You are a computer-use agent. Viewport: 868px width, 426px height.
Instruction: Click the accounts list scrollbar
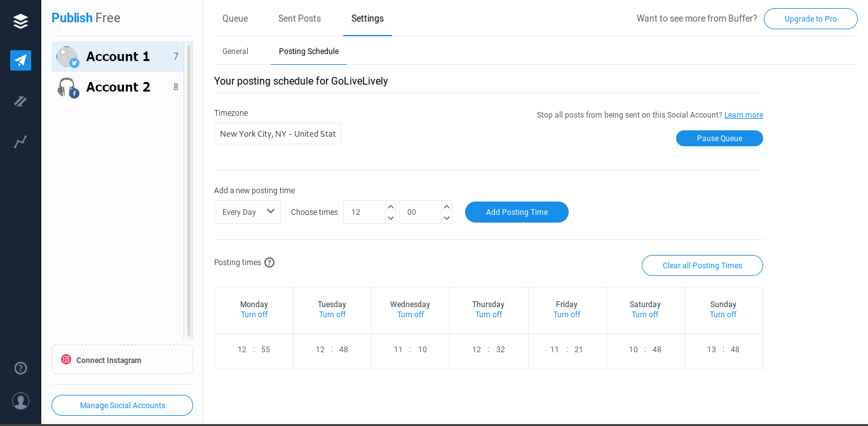pyautogui.click(x=189, y=191)
